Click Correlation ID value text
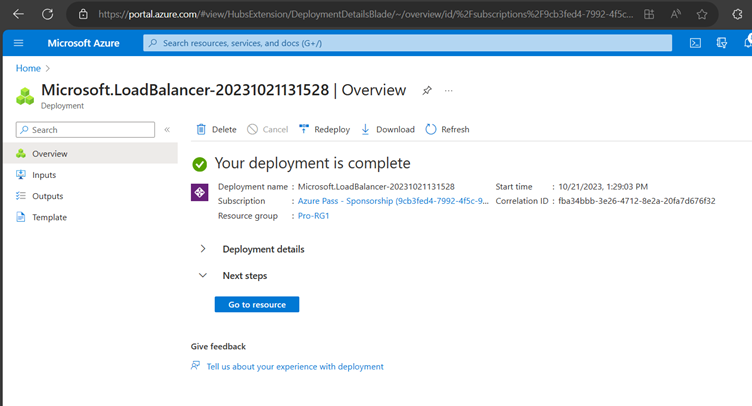Image resolution: width=752 pixels, height=406 pixels. pyautogui.click(x=636, y=201)
